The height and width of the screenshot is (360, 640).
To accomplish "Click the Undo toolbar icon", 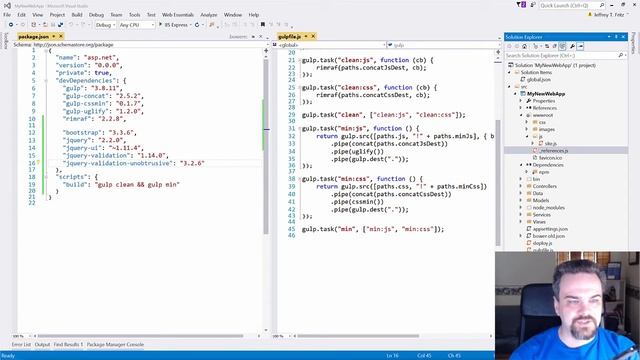I will tap(71, 25).
